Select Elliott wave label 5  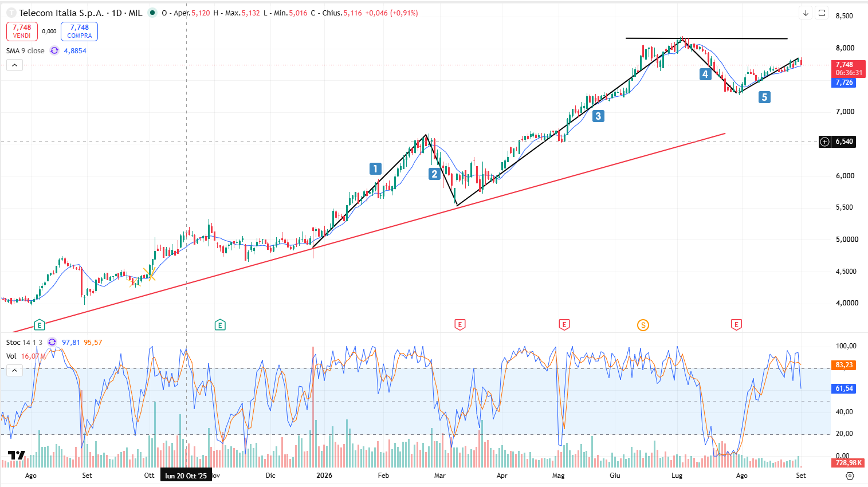pos(764,97)
